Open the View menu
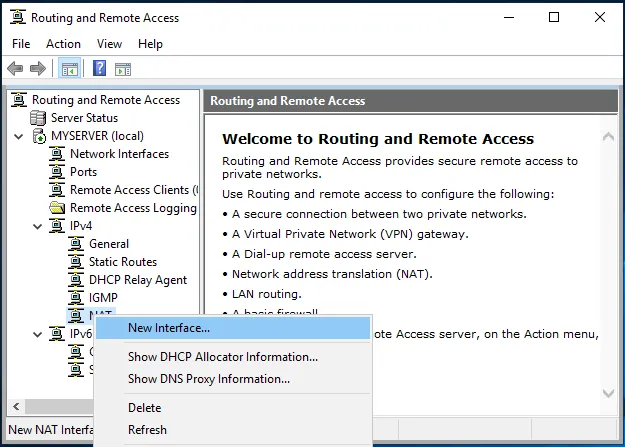This screenshot has width=625, height=447. (109, 44)
